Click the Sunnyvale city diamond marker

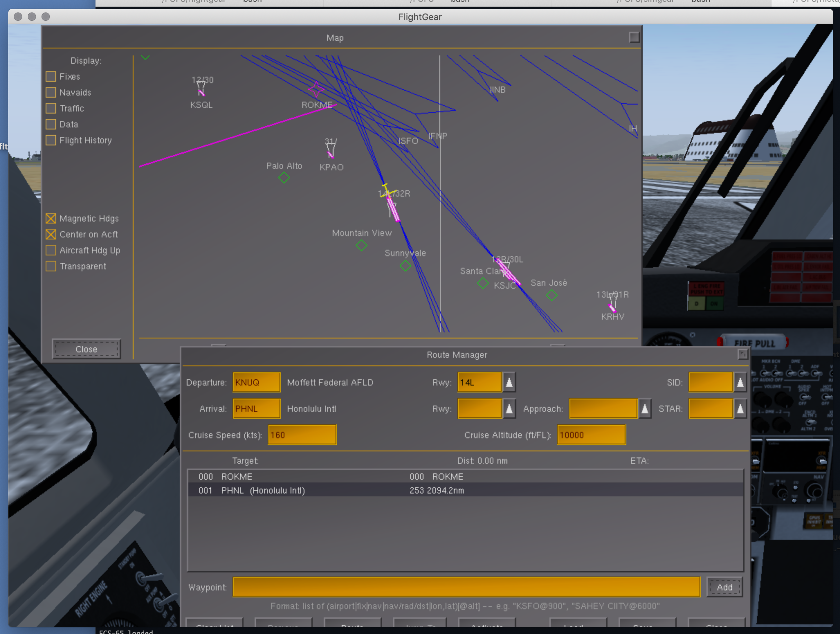coord(405,265)
